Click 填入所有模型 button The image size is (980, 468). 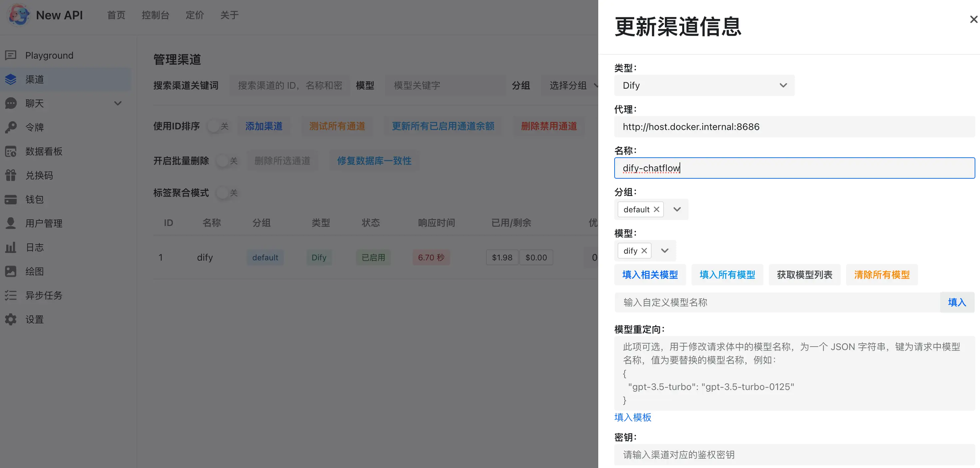click(x=728, y=275)
